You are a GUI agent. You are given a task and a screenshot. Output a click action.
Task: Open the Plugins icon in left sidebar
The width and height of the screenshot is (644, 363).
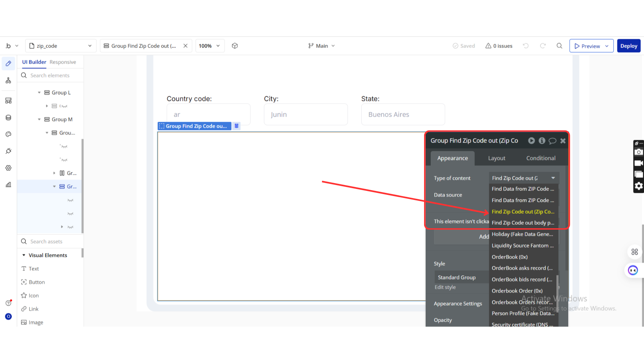coord(8,151)
